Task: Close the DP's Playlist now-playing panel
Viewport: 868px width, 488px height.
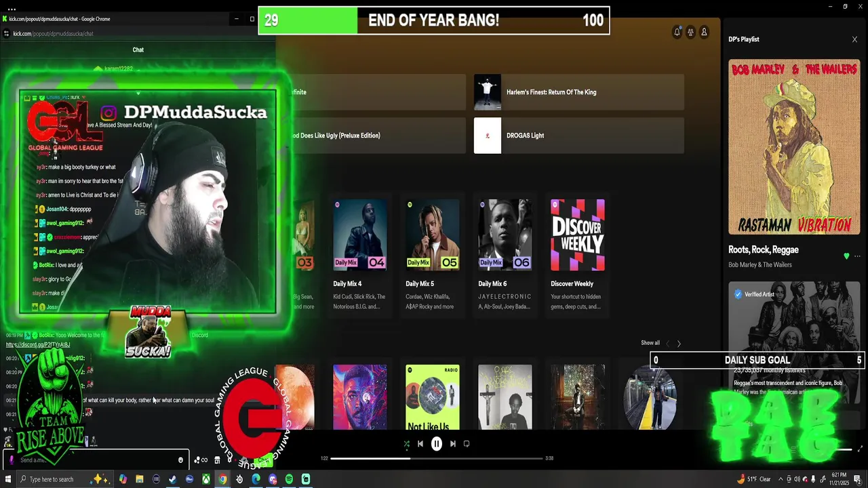Action: 854,39
